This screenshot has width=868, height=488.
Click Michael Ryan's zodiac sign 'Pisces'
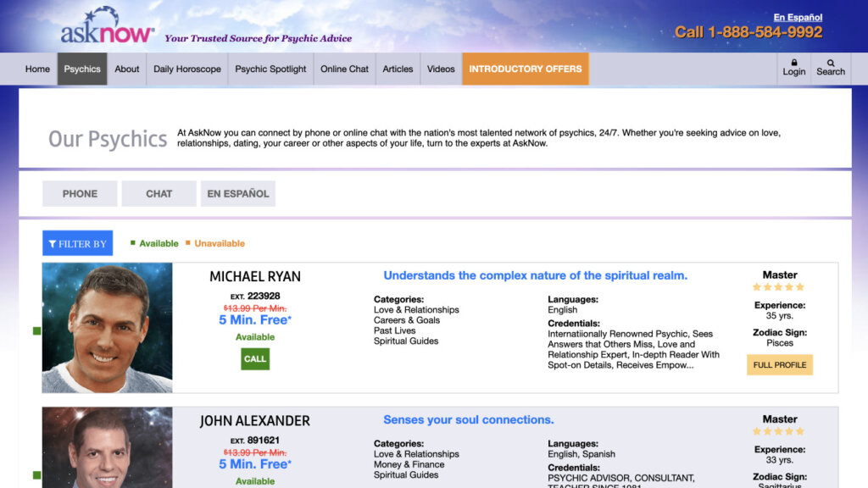click(780, 343)
